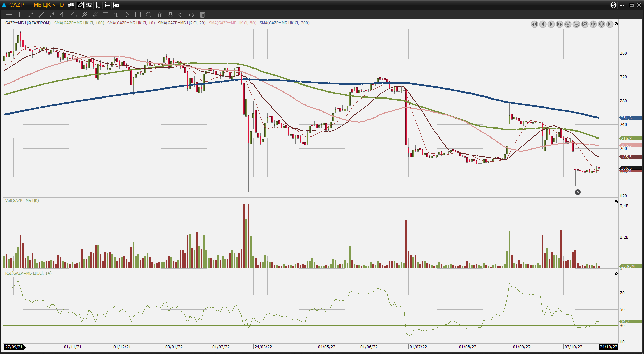Click the SMA 100 indicator label

click(x=79, y=23)
